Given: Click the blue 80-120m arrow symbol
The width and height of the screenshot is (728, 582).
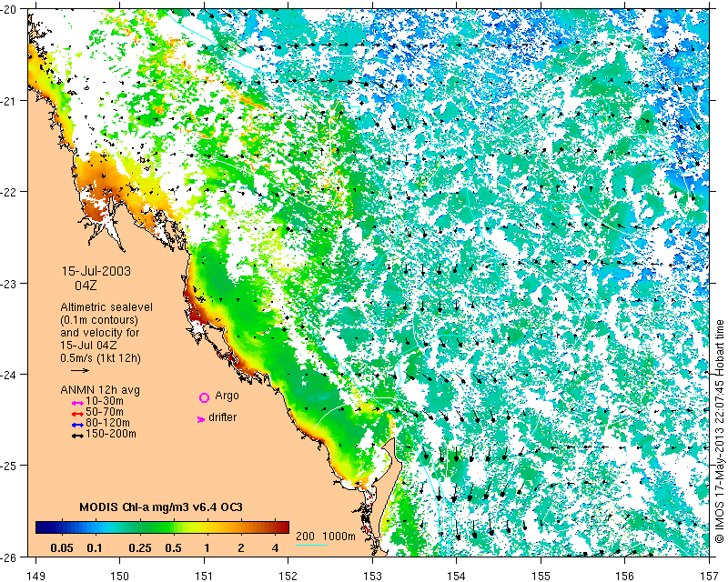Looking at the screenshot, I should (77, 425).
